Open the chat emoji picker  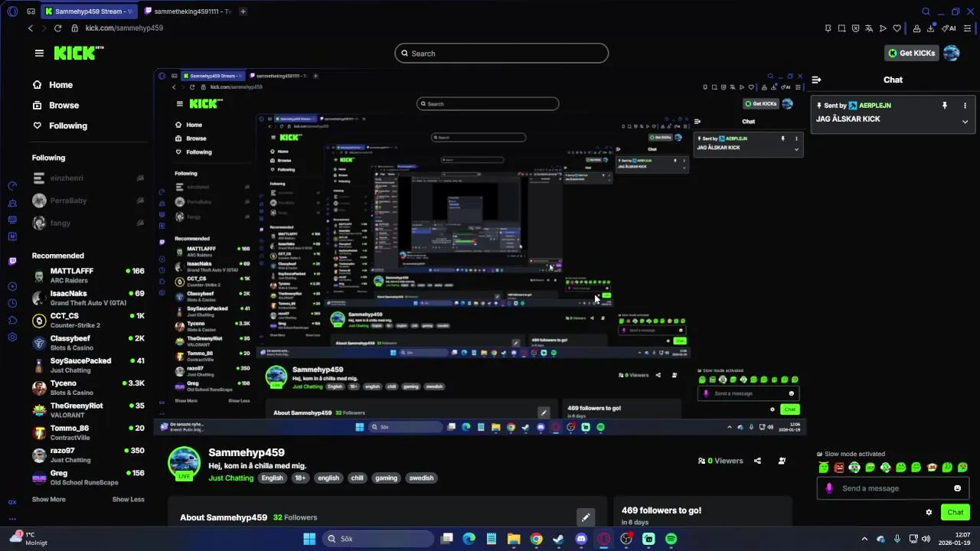(x=957, y=488)
